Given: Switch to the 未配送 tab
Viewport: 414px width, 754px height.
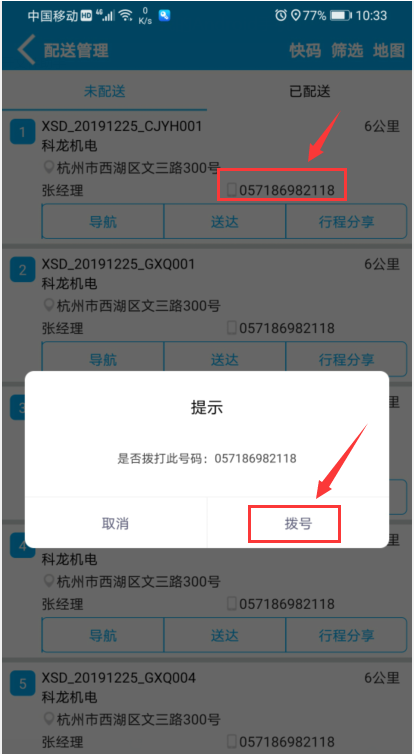Looking at the screenshot, I should (x=104, y=91).
